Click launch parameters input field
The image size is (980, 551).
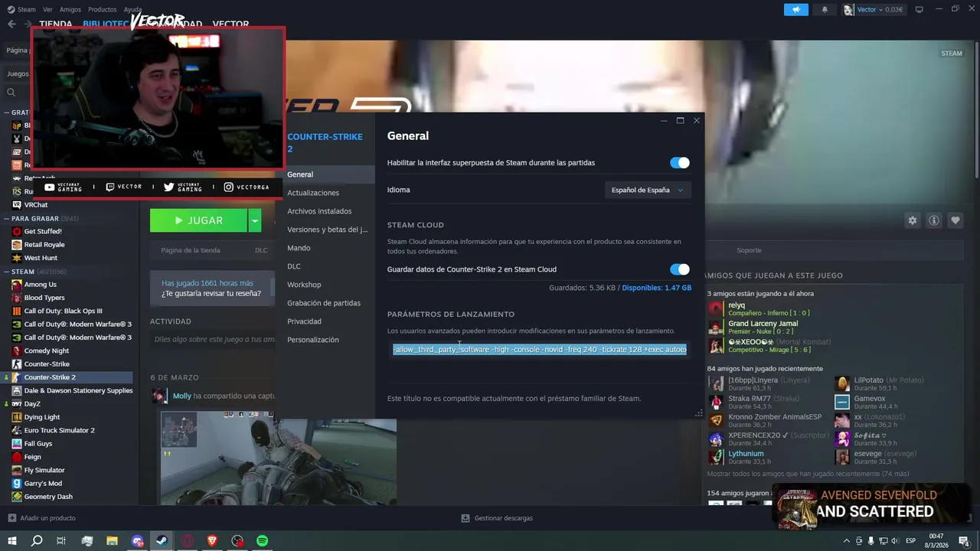(x=540, y=350)
